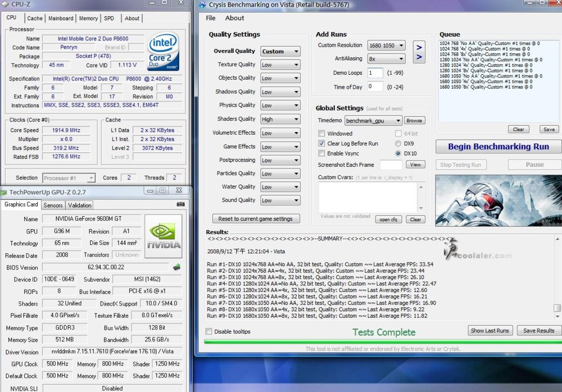Enable the Windowed checkbox
Image resolution: width=562 pixels, height=392 pixels.
(321, 134)
